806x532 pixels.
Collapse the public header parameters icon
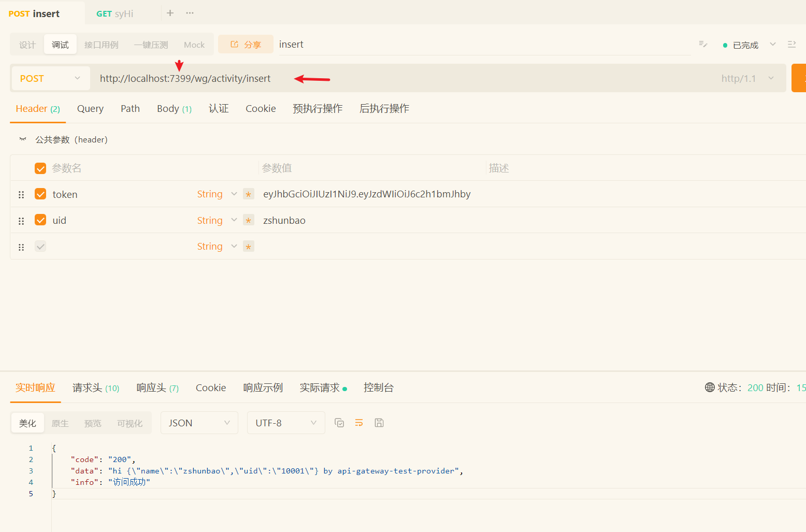pos(23,139)
